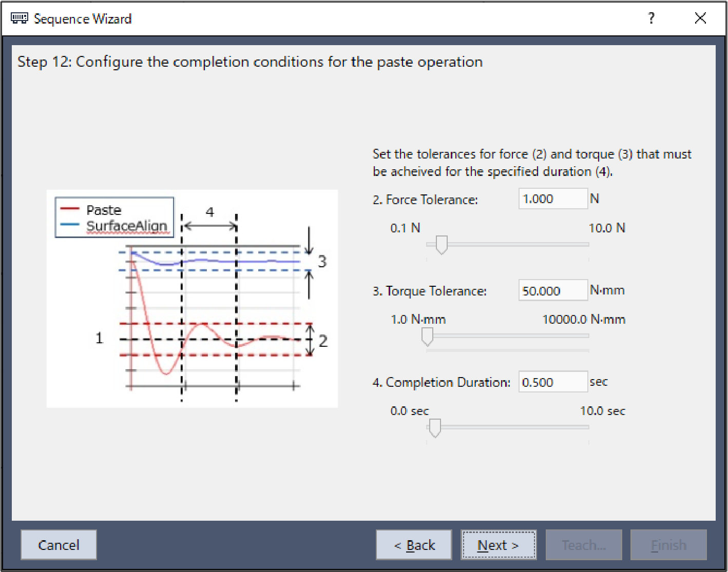Click the Completion Duration slider handle
Viewport: 728px width, 572px height.
435,428
